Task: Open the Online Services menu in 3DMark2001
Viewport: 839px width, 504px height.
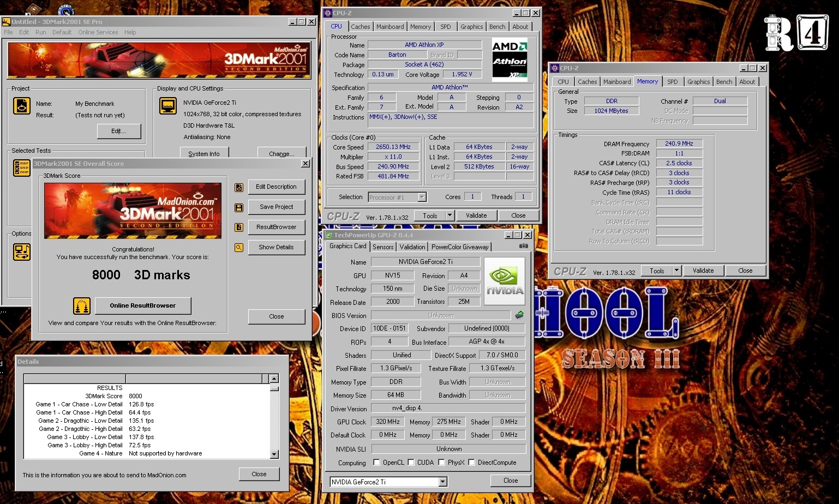Action: (98, 32)
